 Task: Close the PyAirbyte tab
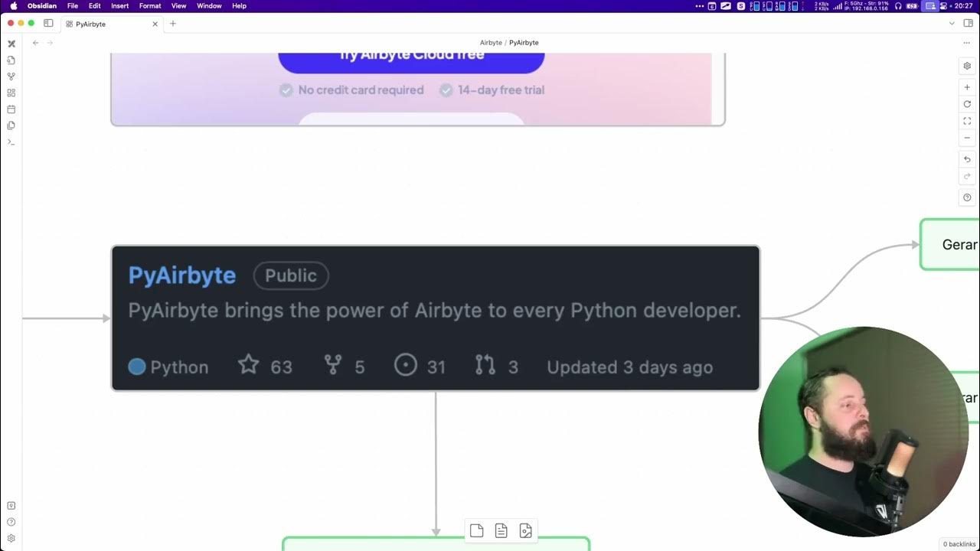pos(155,24)
